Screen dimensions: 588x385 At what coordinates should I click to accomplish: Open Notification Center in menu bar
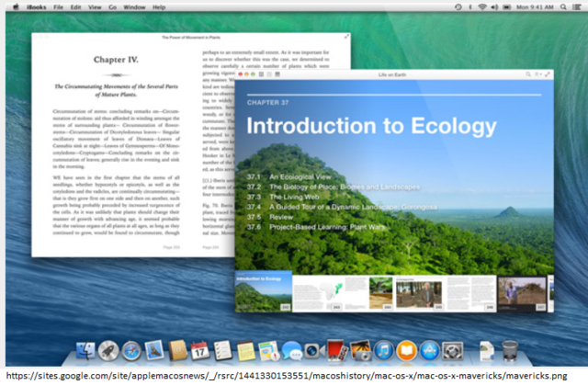(576, 6)
